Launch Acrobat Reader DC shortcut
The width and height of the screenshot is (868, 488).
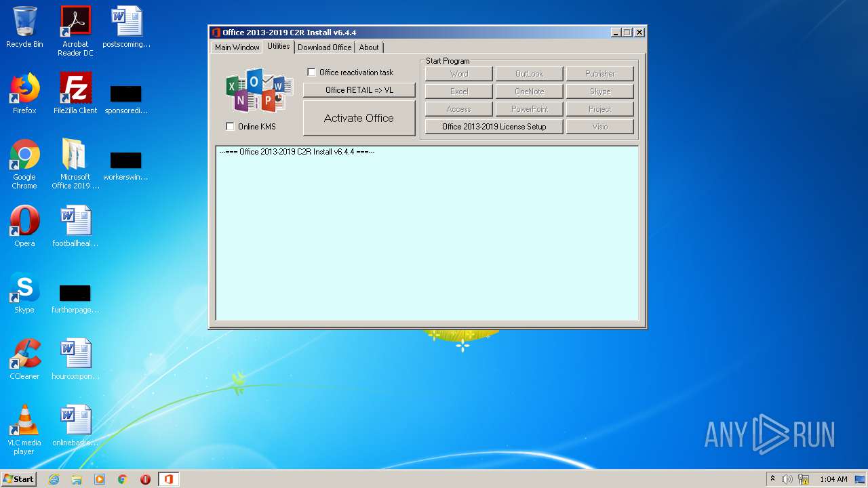[75, 31]
